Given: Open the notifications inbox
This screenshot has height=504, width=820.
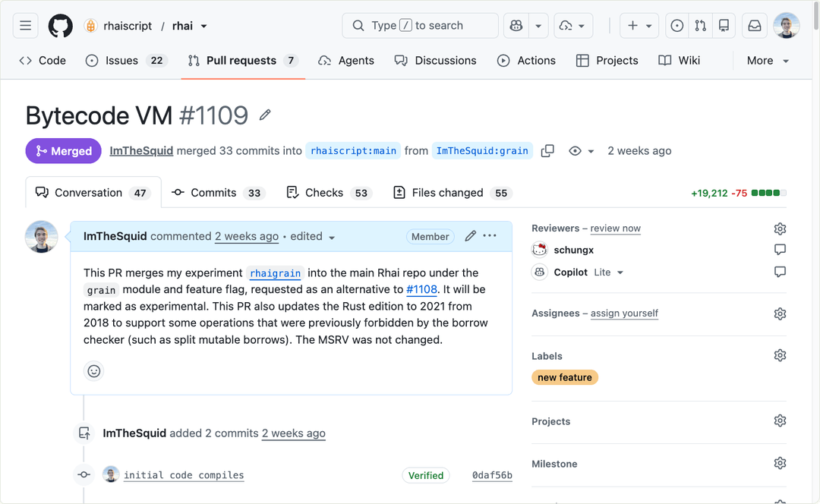Looking at the screenshot, I should 755,26.
